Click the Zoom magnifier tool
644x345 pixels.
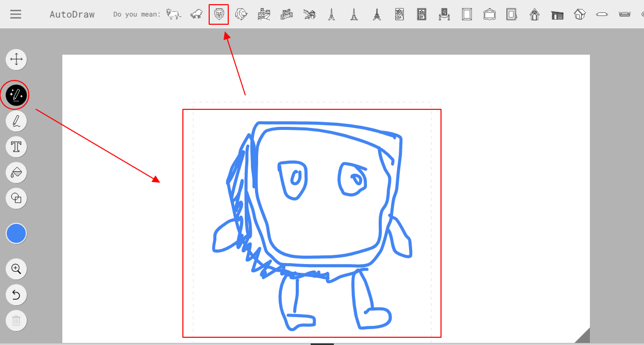coord(16,269)
